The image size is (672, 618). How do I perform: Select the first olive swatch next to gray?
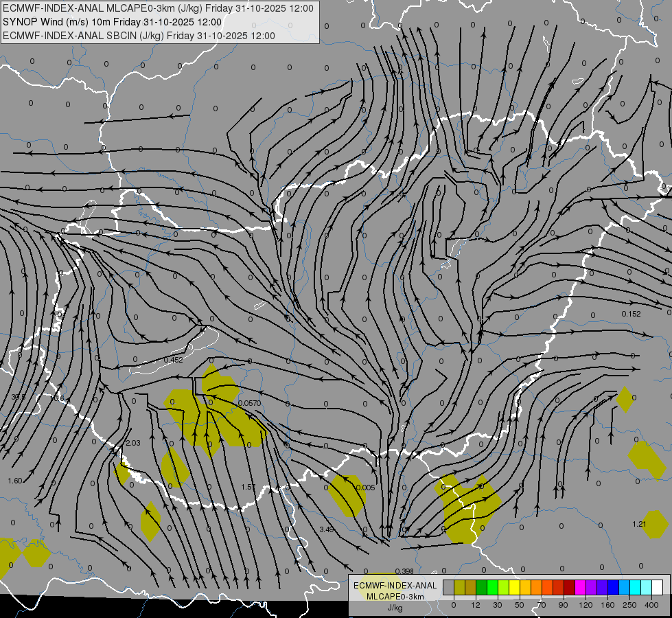pos(459,587)
